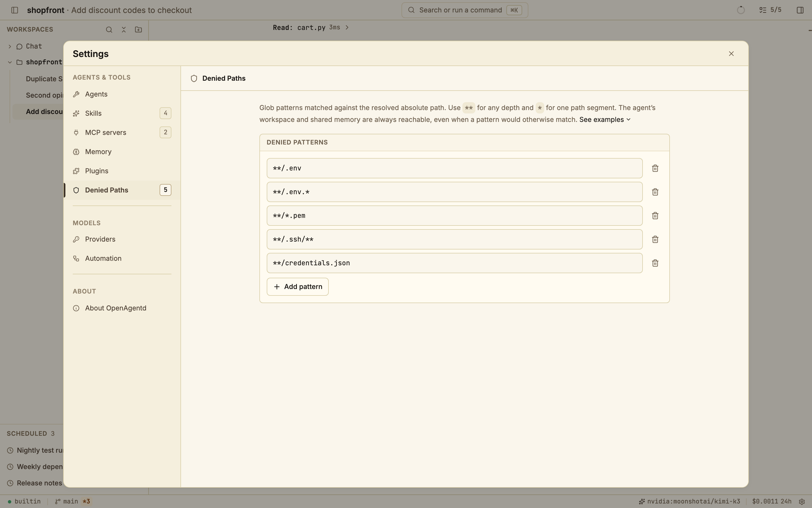Edit the **/credentials.json pattern field
The width and height of the screenshot is (812, 508).
454,263
